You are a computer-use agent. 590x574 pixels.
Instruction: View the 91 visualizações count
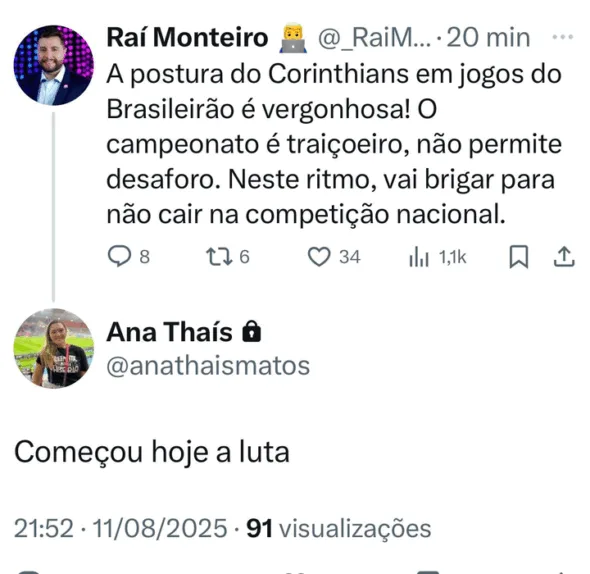coord(339,528)
